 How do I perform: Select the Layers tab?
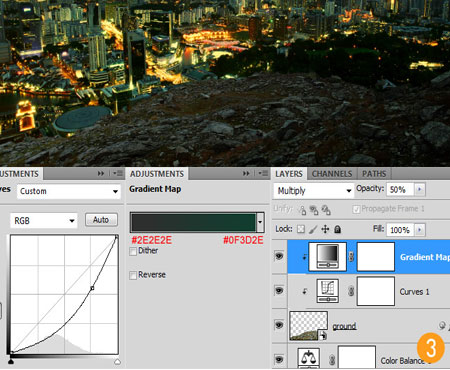point(289,174)
